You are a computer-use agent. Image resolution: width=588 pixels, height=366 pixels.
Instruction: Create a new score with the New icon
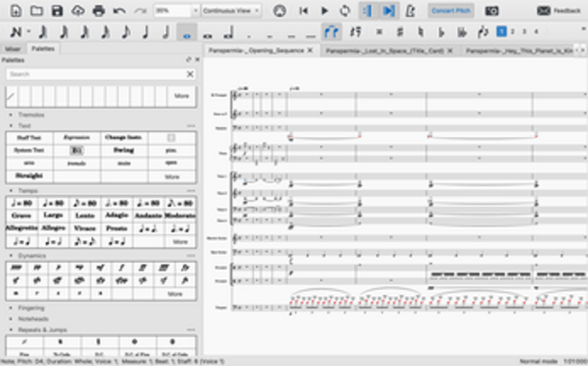(15, 10)
